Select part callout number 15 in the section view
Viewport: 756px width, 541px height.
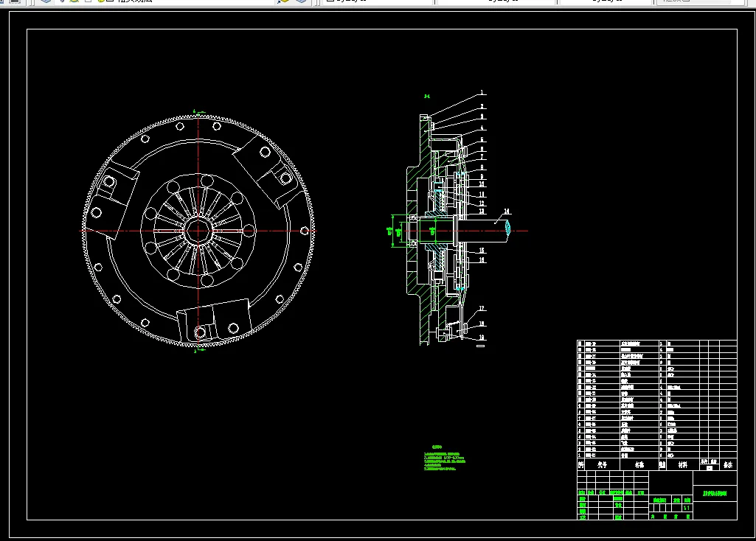[482, 251]
